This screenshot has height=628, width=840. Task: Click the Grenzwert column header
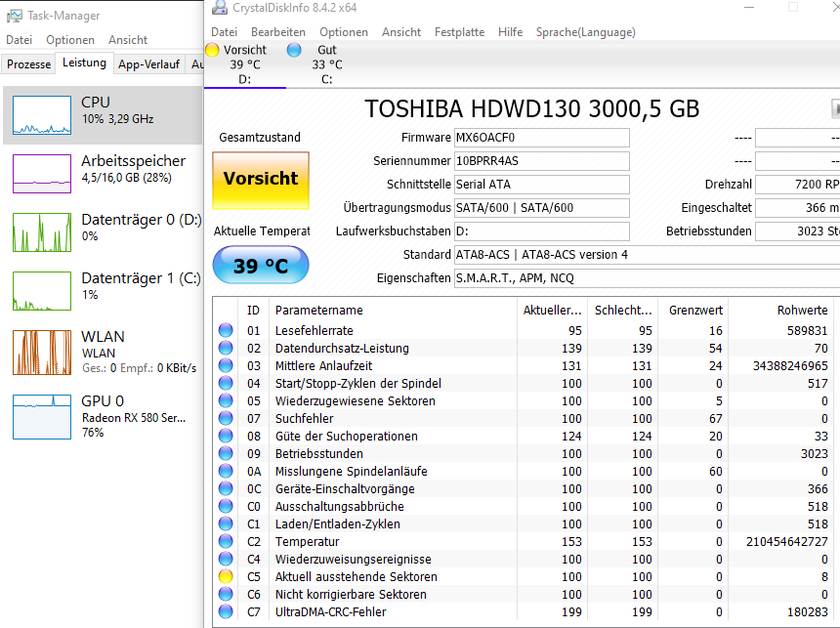click(693, 311)
